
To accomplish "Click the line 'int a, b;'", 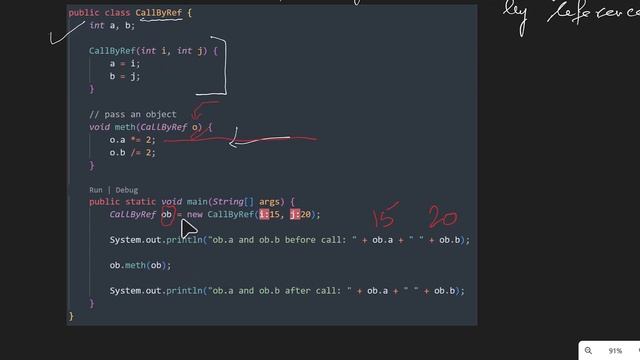I will click(112, 25).
